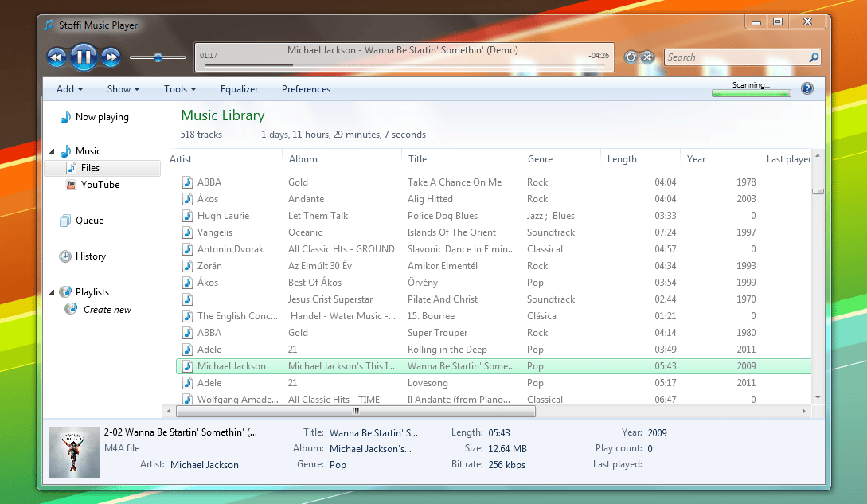Screen dimensions: 867x504
Task: Skip to the next track
Action: pos(111,57)
